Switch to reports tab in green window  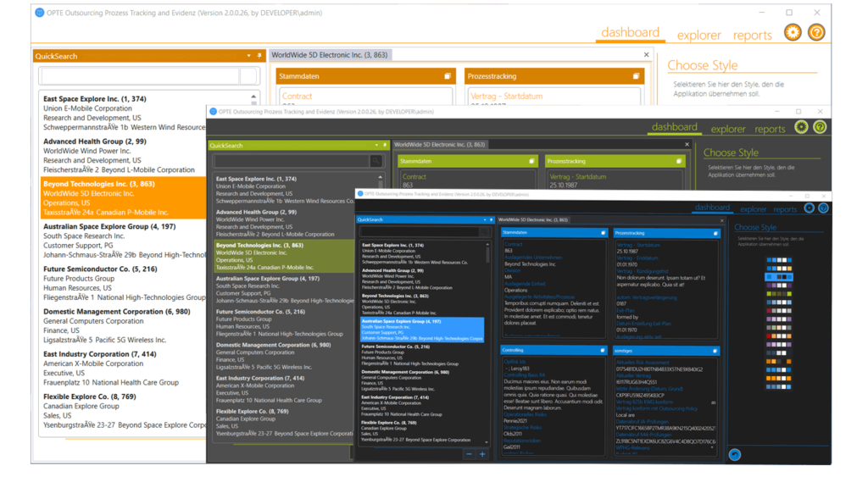point(770,129)
